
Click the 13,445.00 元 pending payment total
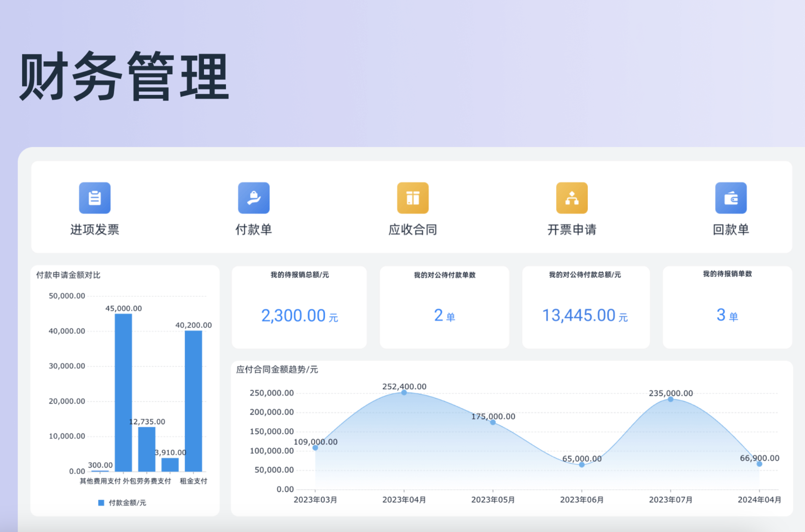coord(585,315)
